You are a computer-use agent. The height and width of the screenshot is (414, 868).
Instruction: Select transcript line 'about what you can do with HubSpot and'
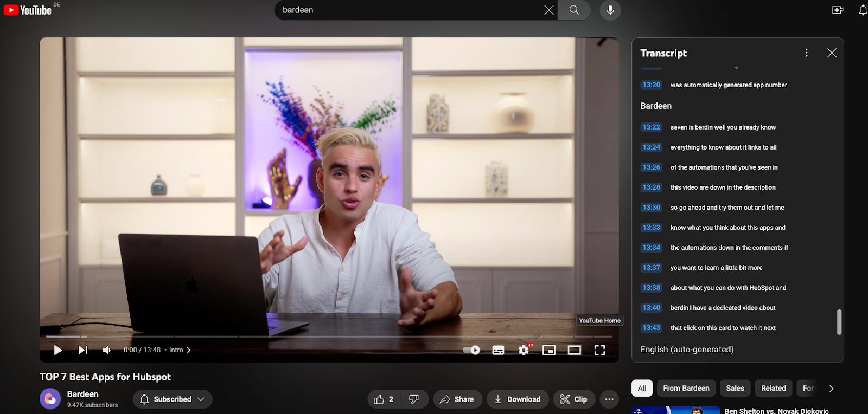coord(728,288)
